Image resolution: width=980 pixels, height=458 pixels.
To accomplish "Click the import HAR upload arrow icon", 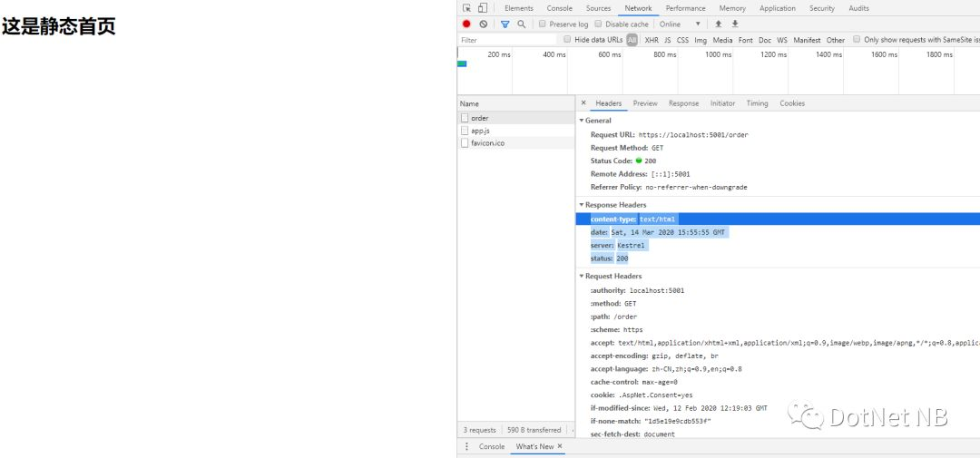I will pos(718,24).
